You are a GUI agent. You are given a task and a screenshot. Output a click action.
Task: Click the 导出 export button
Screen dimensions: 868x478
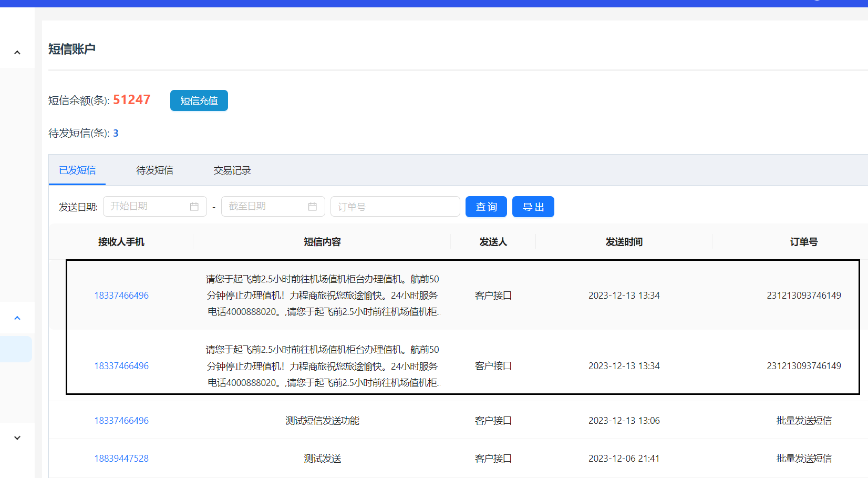(x=533, y=207)
